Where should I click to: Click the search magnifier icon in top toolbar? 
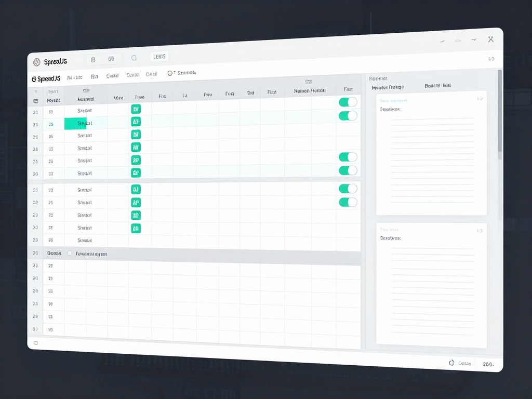[134, 59]
